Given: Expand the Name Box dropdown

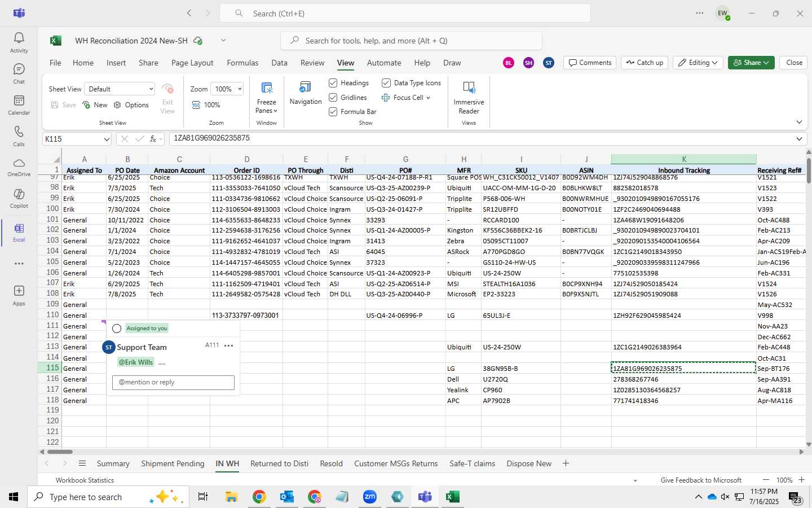Looking at the screenshot, I should tap(106, 139).
